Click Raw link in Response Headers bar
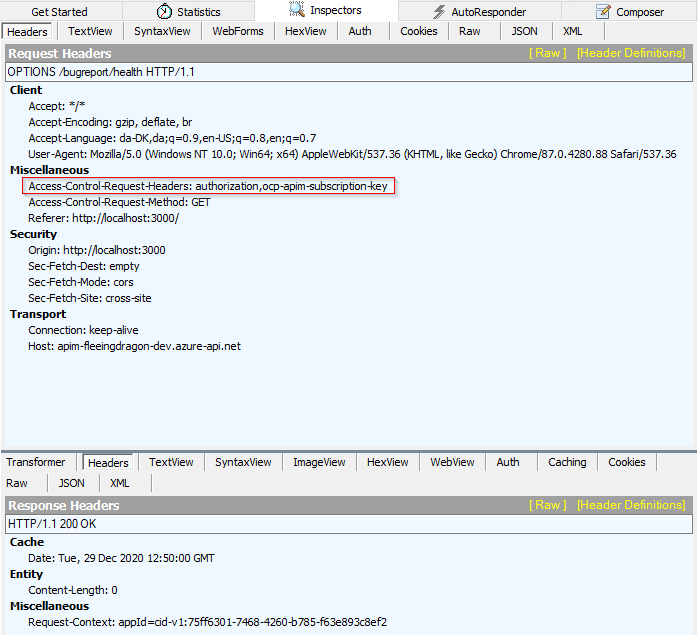The image size is (698, 635). [548, 505]
